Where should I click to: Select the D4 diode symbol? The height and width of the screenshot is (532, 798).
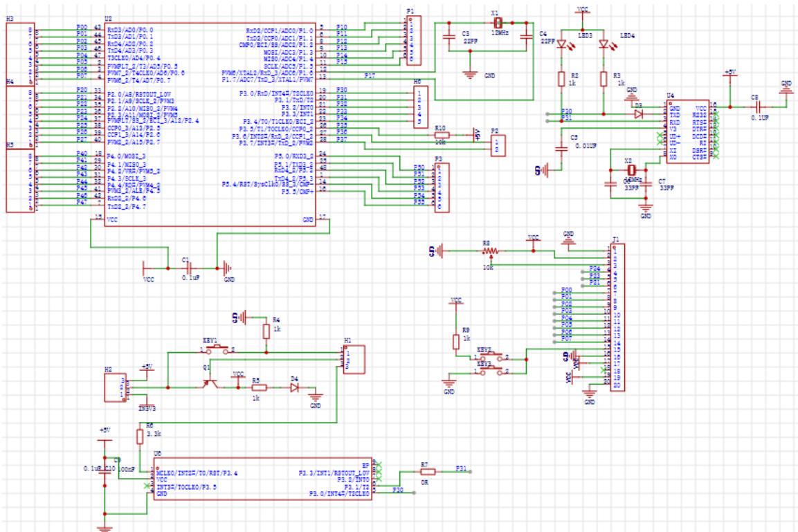click(x=295, y=388)
